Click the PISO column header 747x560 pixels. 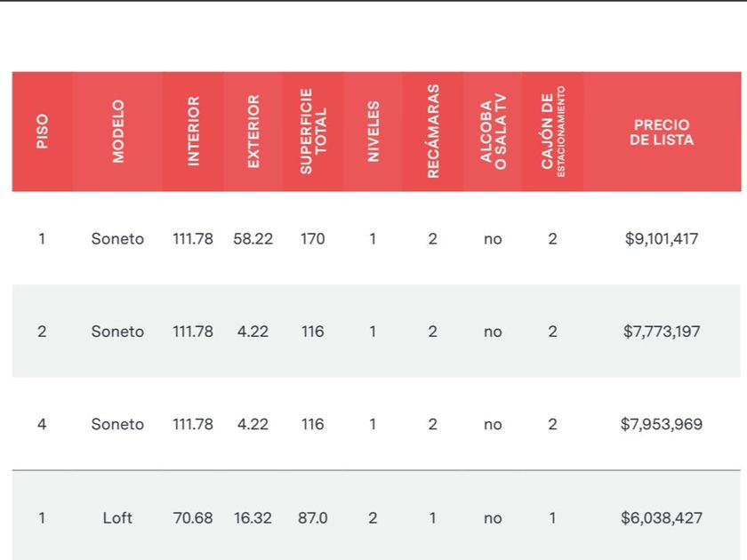click(x=43, y=132)
